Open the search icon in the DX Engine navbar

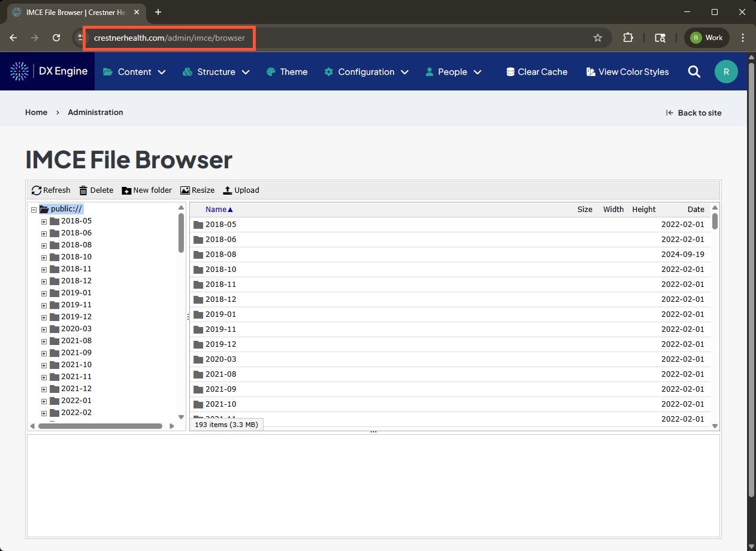tap(694, 71)
